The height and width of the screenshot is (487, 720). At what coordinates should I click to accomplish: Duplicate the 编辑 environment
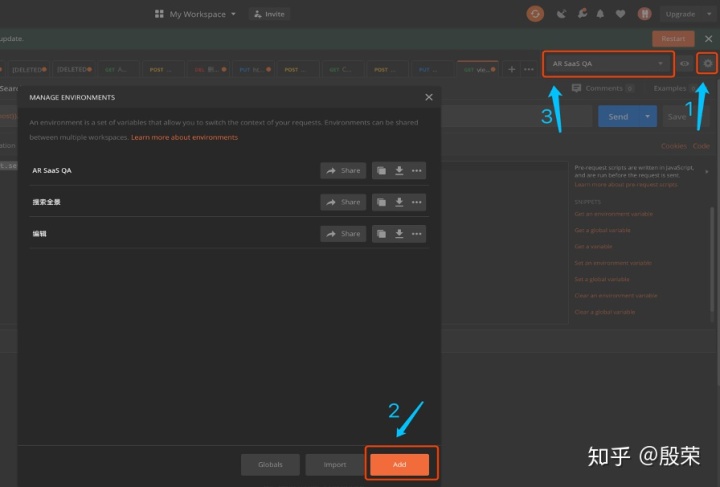pyautogui.click(x=381, y=234)
